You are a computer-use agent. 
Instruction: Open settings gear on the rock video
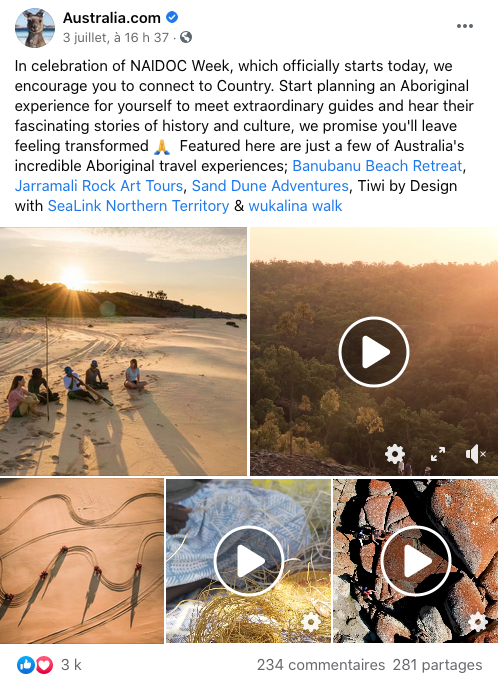click(x=478, y=622)
